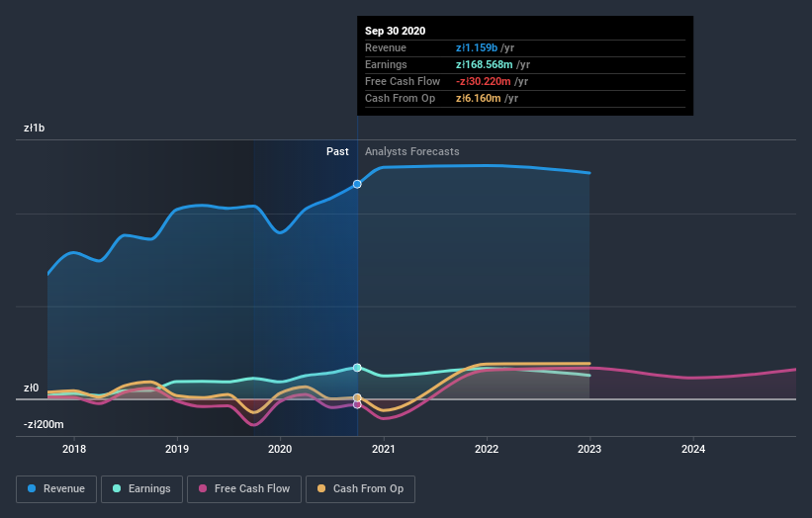The image size is (812, 518).
Task: Click the zł168.568m earnings value
Action: click(x=485, y=64)
